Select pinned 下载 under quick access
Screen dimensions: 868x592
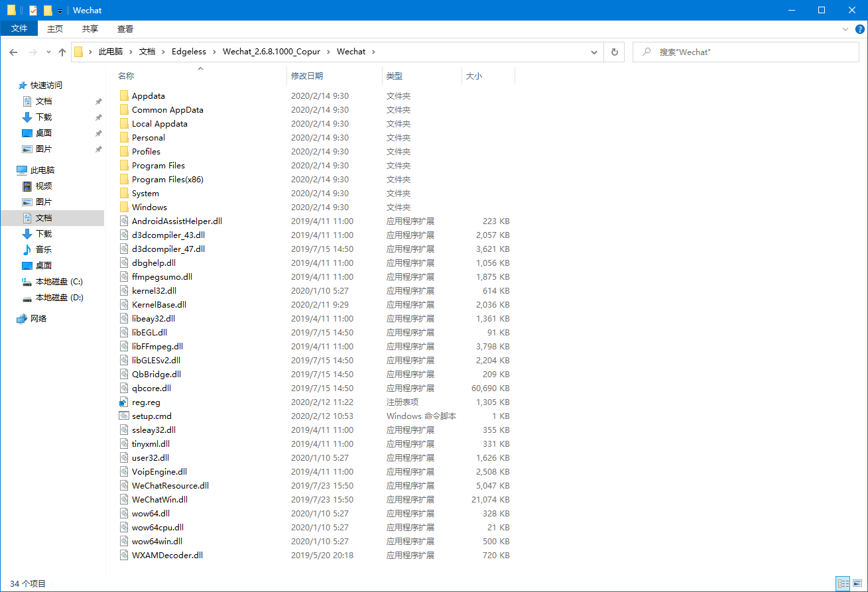tap(44, 117)
